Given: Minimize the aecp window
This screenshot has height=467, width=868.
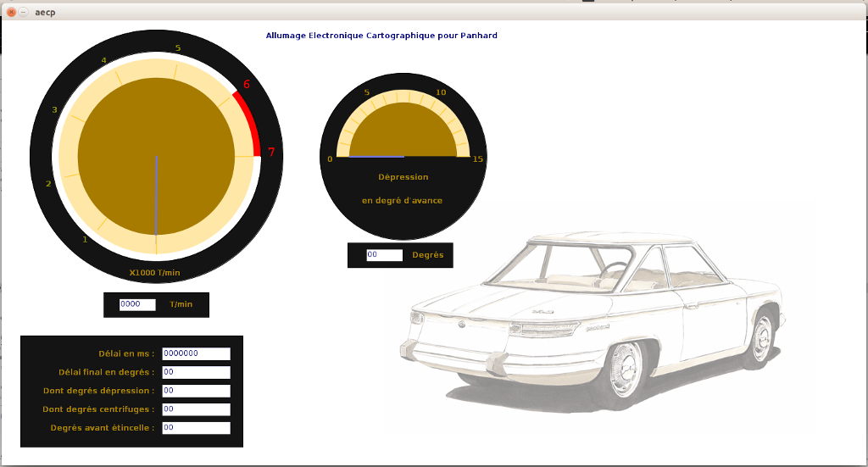Looking at the screenshot, I should point(23,12).
